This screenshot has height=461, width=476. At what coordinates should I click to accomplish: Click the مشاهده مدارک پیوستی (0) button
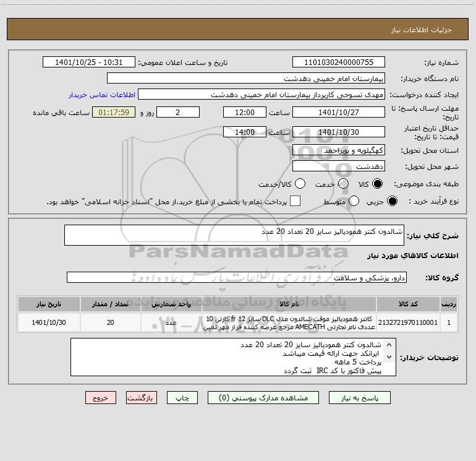click(x=263, y=398)
